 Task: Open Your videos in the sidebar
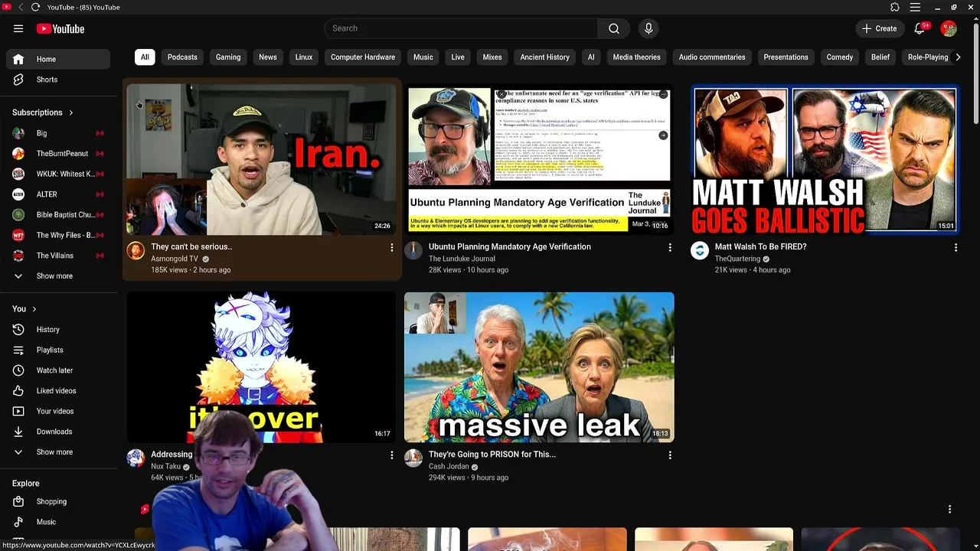coord(58,411)
